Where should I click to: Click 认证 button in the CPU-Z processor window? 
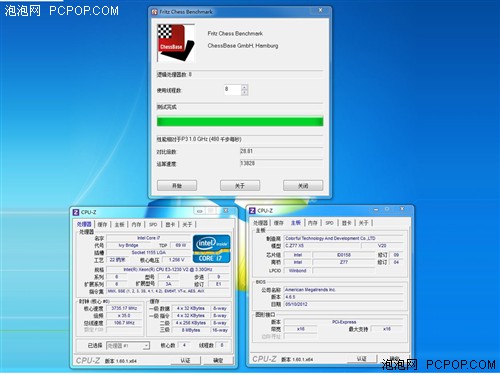click(185, 360)
